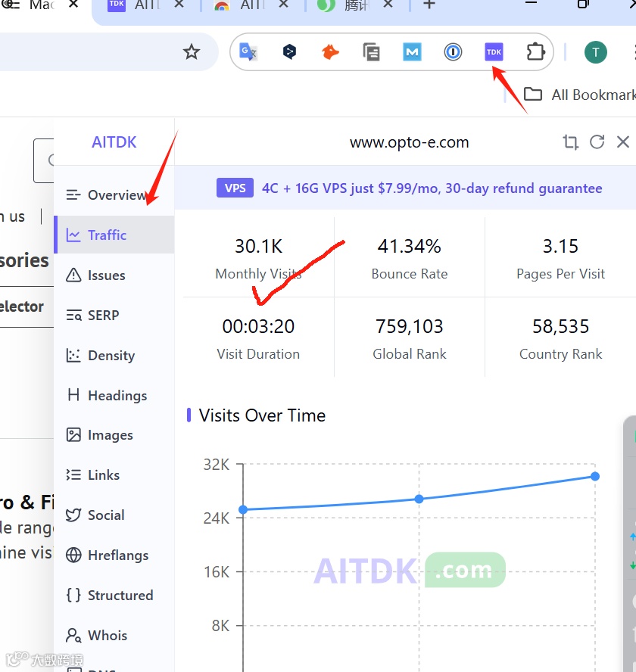Open the AITDK extension in the toolbar
This screenshot has width=636, height=672.
pos(494,52)
